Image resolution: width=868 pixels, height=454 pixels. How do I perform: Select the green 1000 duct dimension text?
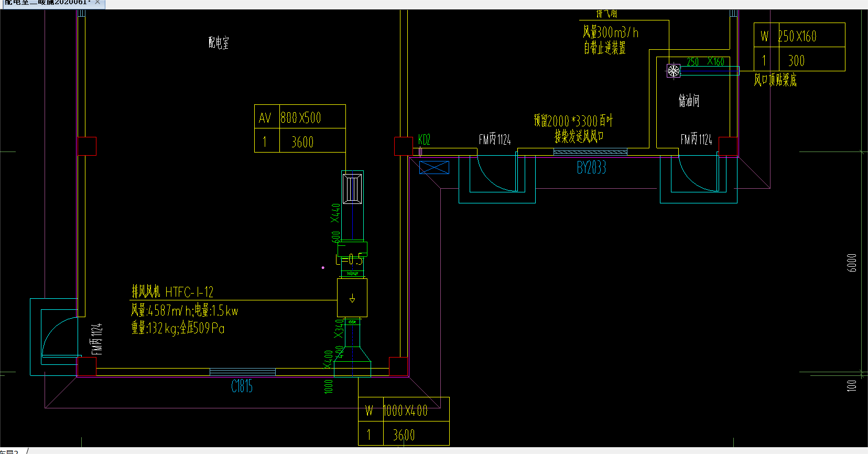329,386
